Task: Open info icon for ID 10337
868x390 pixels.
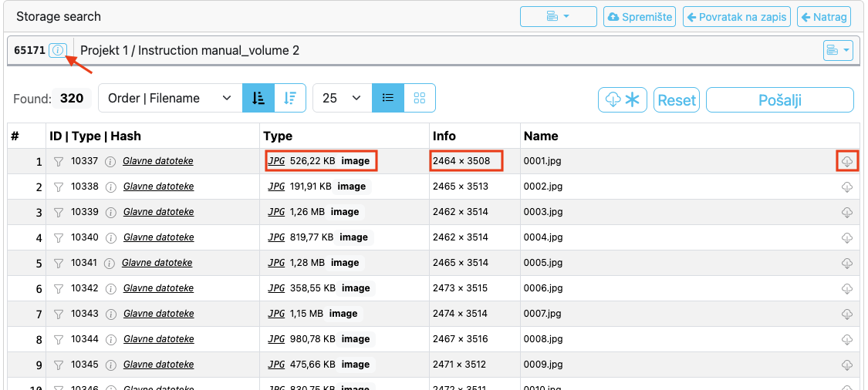Action: [110, 162]
